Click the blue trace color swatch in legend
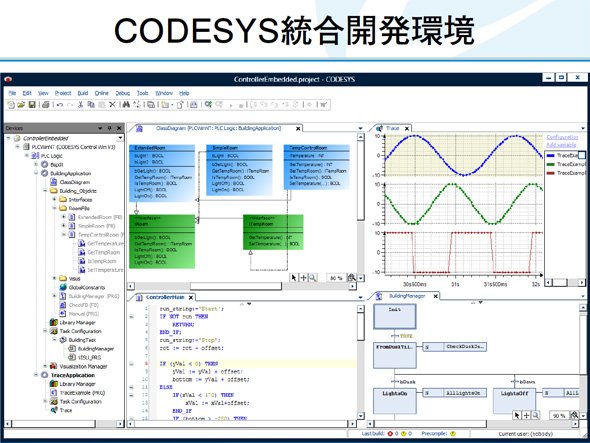 (x=550, y=155)
